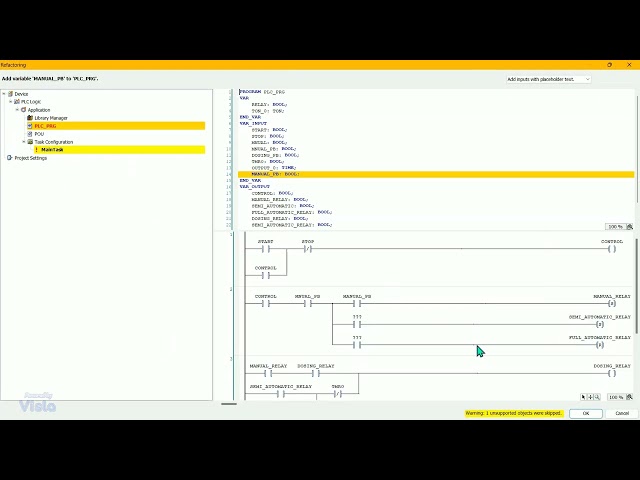Click the highlighted 'MANUAL_PB: BOOL;' declaration line
Viewport: 640px width, 480px height.
coord(436,174)
